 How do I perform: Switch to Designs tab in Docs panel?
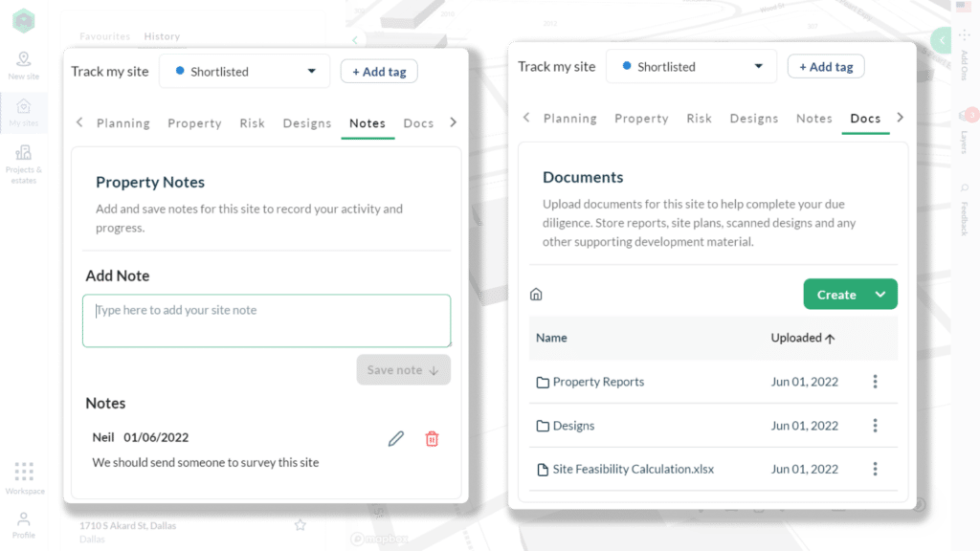point(753,119)
